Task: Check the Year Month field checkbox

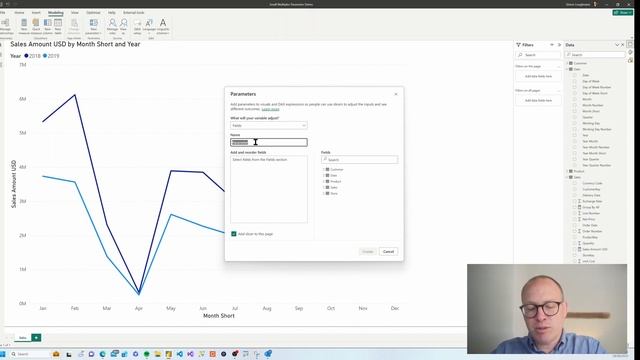Action: pos(575,141)
